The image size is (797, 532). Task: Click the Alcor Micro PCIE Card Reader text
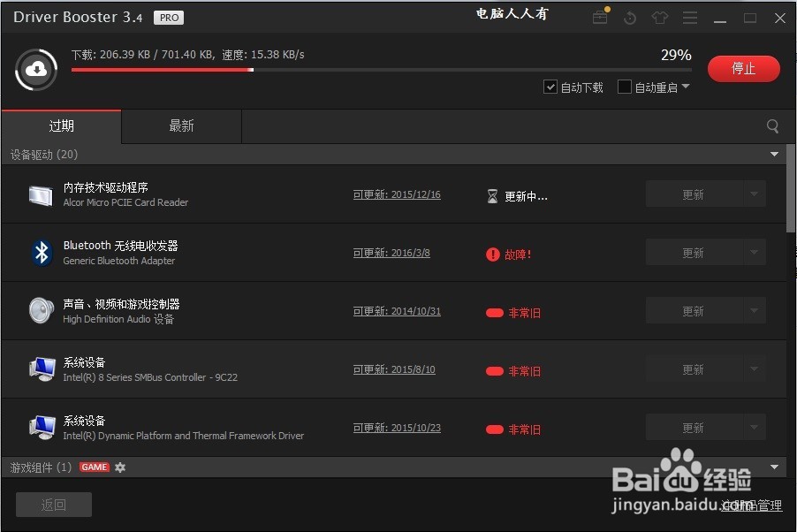click(x=125, y=202)
